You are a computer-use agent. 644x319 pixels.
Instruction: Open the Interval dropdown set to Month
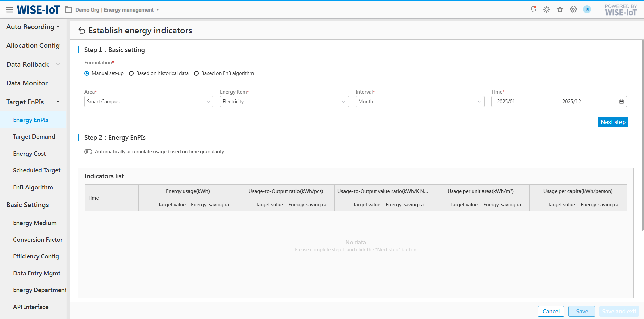coord(420,102)
